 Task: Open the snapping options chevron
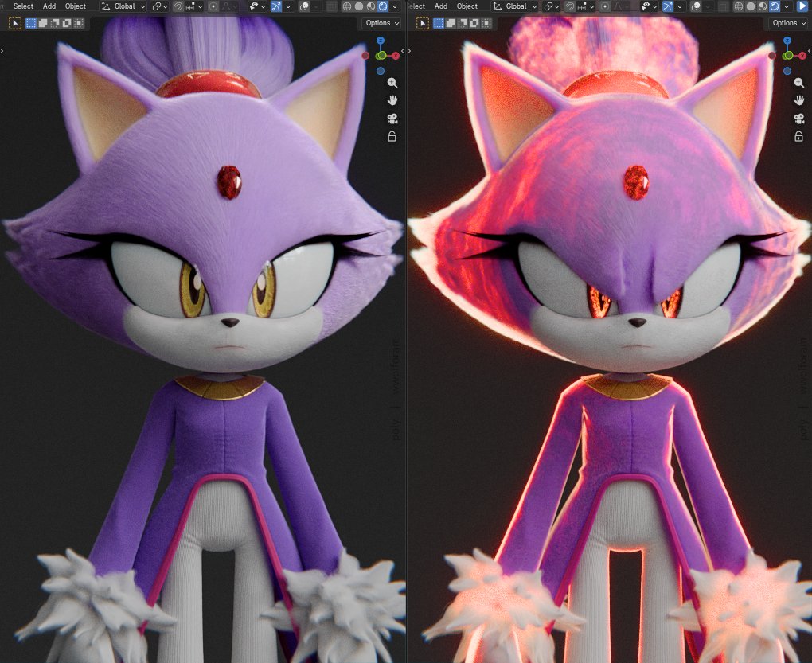[201, 6]
